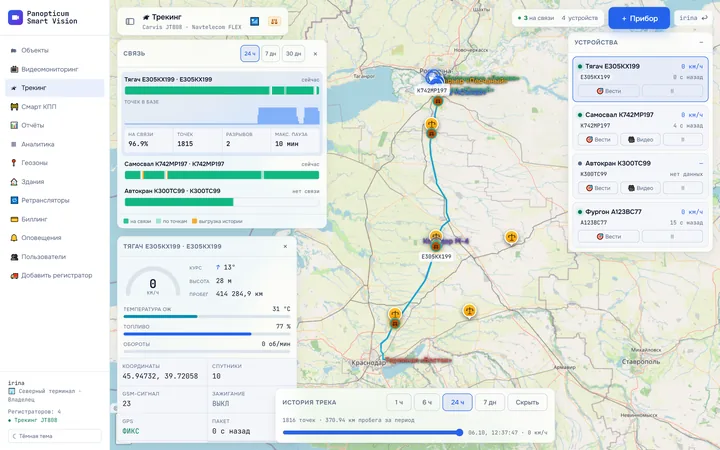Select 7 дн in История трека
The image size is (720, 450).
(490, 402)
